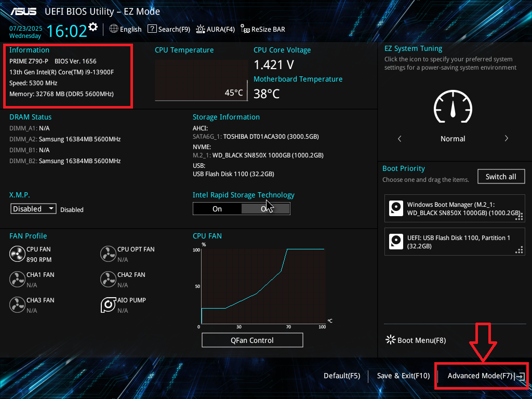The width and height of the screenshot is (532, 399).
Task: Click the ReSize BAR icon
Action: coord(245,29)
